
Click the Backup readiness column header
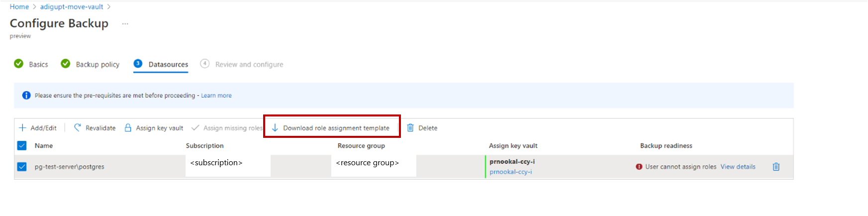[x=666, y=146]
